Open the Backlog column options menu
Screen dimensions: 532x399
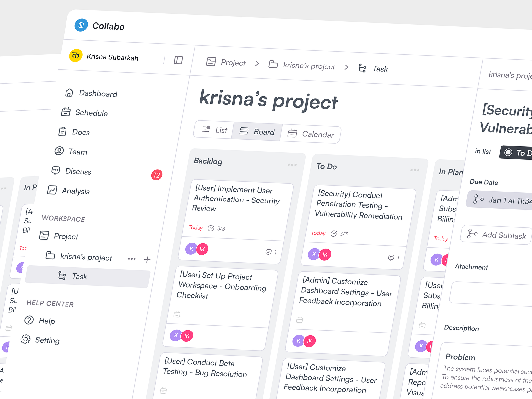point(292,164)
